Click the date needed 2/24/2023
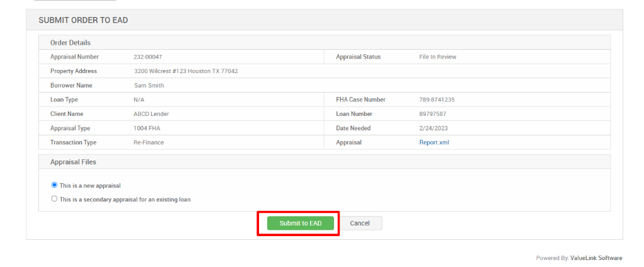 point(433,128)
